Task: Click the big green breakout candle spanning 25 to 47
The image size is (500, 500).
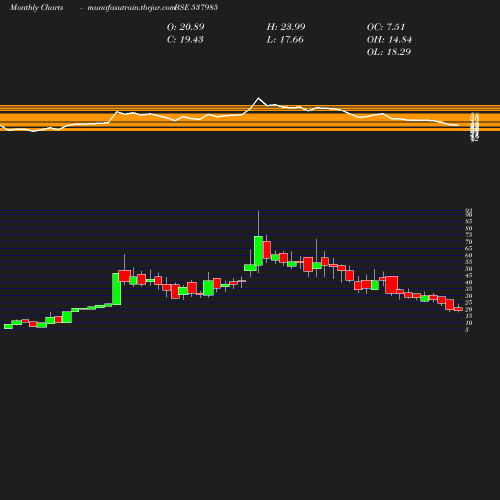Action: tap(117, 289)
